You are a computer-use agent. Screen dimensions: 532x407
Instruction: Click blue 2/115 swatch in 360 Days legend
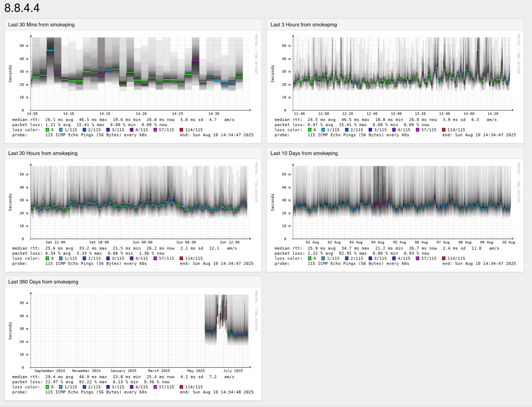pyautogui.click(x=84, y=387)
